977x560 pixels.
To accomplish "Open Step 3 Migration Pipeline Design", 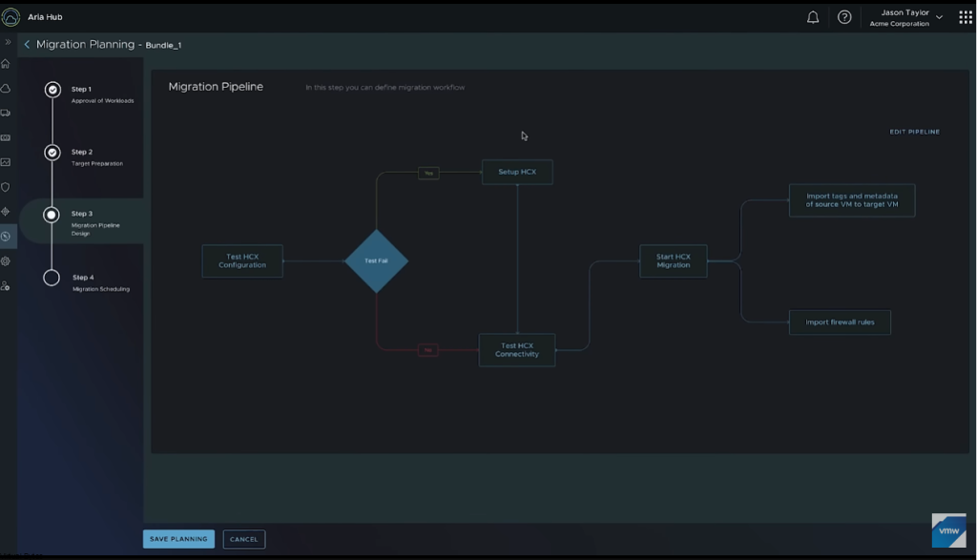I will coord(95,223).
